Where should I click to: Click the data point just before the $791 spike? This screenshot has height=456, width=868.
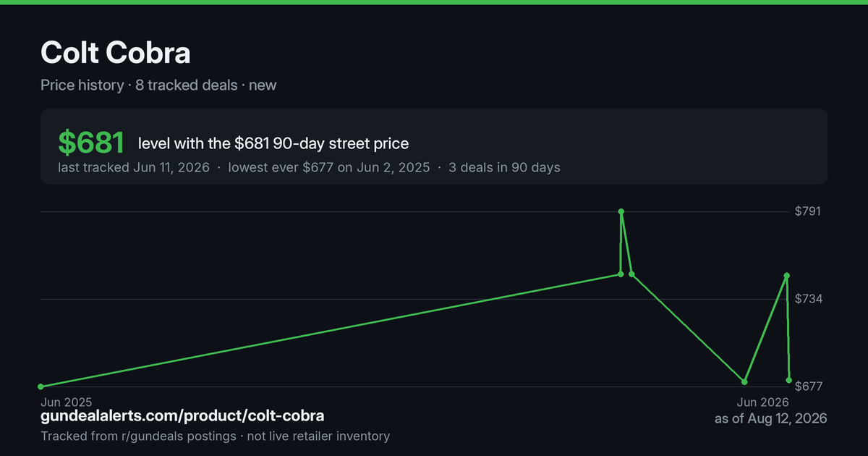(x=621, y=274)
